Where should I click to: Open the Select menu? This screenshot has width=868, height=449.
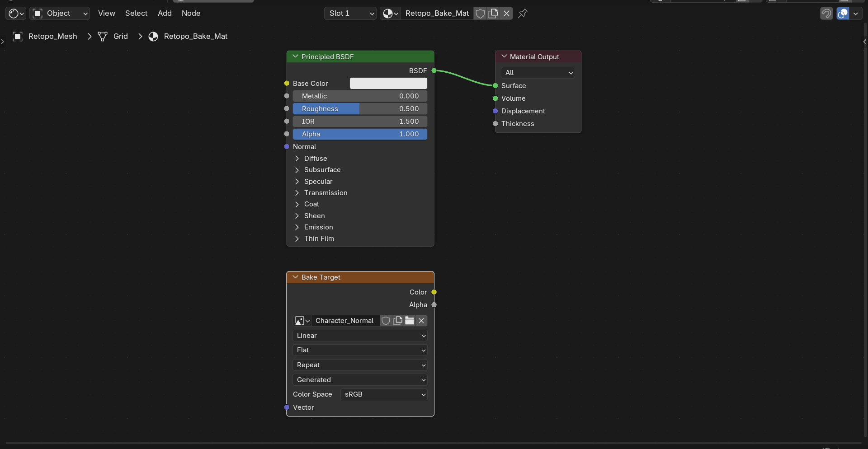(137, 14)
